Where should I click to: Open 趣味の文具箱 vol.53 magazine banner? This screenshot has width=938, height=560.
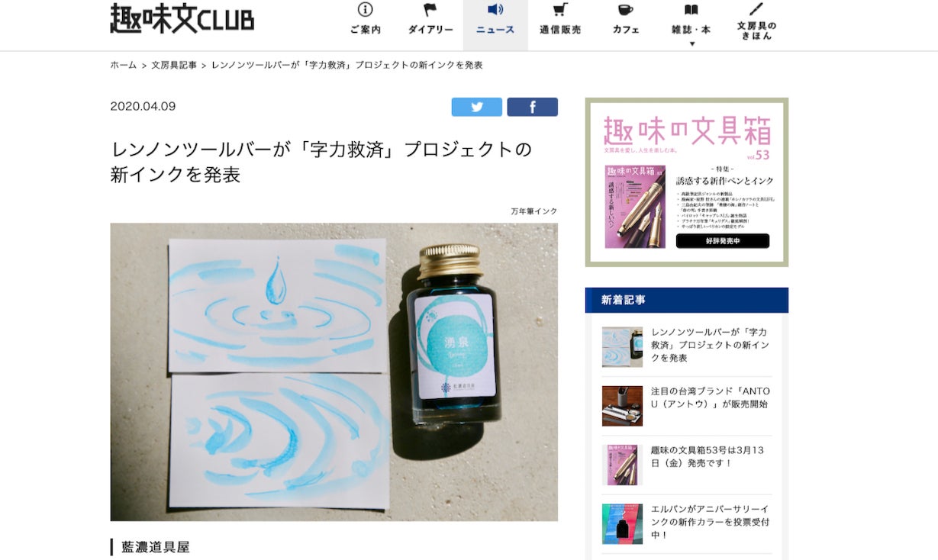click(x=687, y=182)
